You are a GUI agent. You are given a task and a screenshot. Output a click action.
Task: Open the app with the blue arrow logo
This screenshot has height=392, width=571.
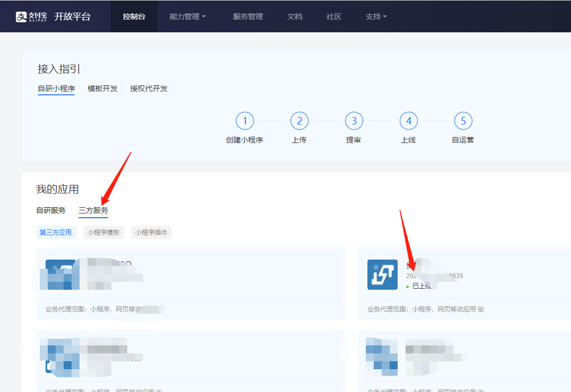[382, 274]
